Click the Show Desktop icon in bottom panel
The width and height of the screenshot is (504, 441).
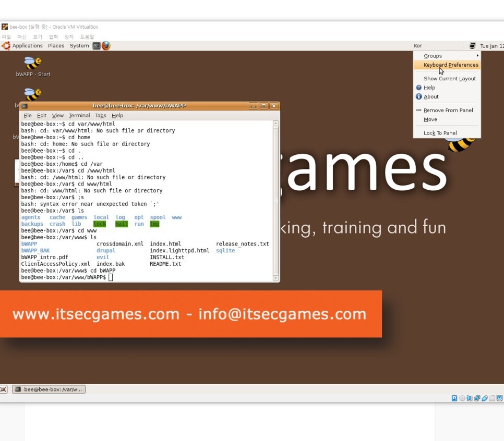tap(3, 389)
